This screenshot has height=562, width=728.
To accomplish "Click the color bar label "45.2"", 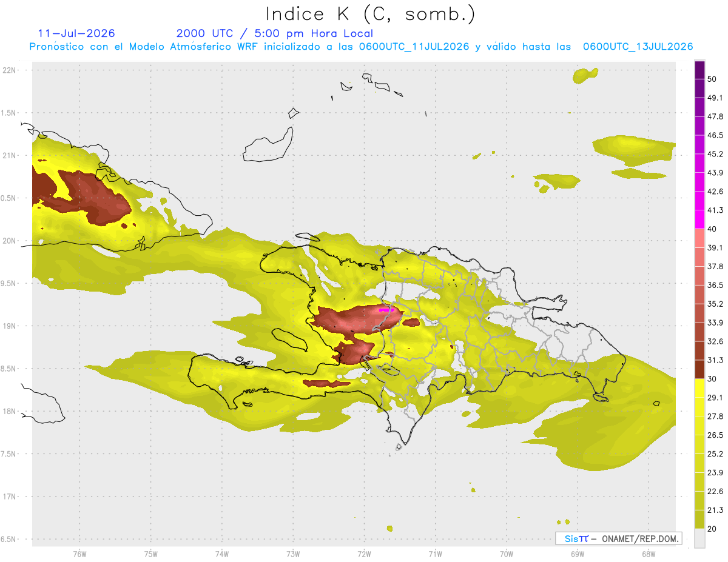I will tap(715, 154).
